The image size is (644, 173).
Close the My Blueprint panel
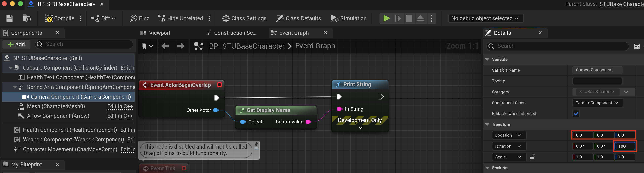coord(57,164)
